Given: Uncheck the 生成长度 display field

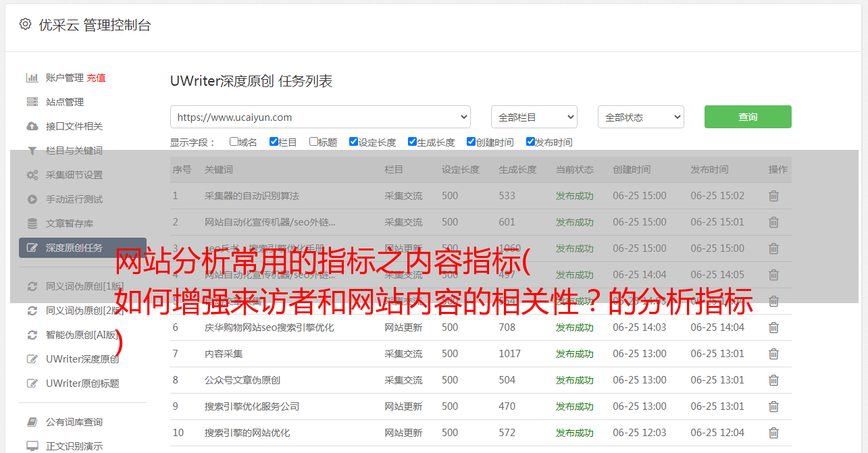Looking at the screenshot, I should click(x=412, y=142).
